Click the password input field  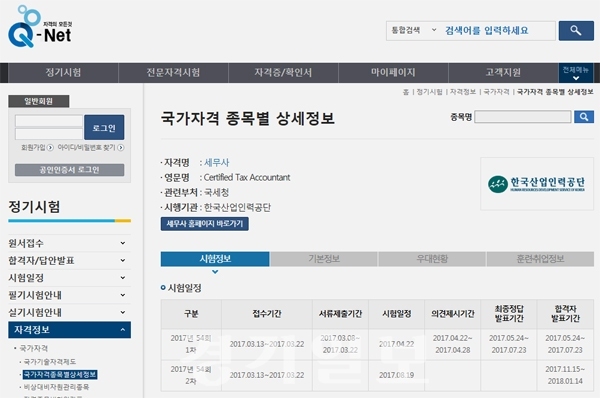tap(49, 134)
